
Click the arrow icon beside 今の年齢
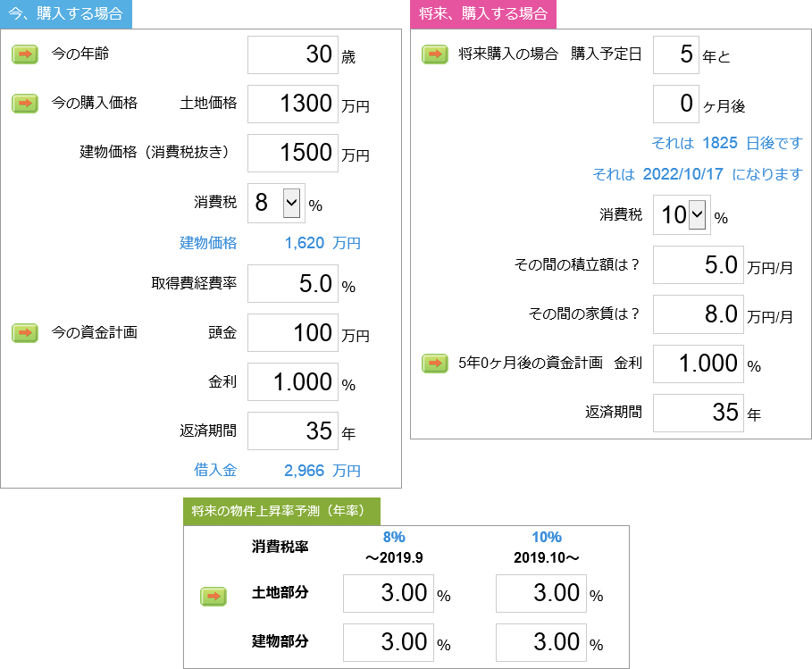pos(24,54)
